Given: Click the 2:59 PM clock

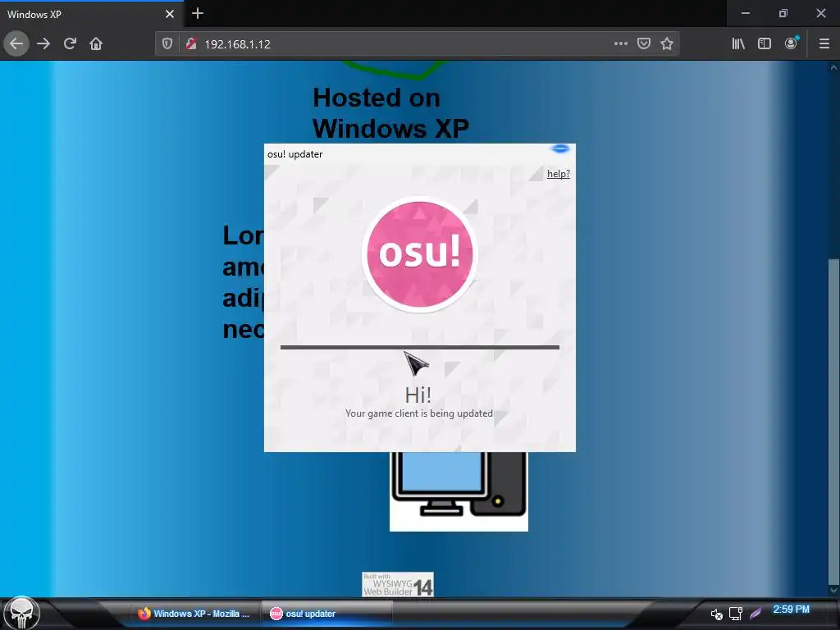Looking at the screenshot, I should [791, 609].
